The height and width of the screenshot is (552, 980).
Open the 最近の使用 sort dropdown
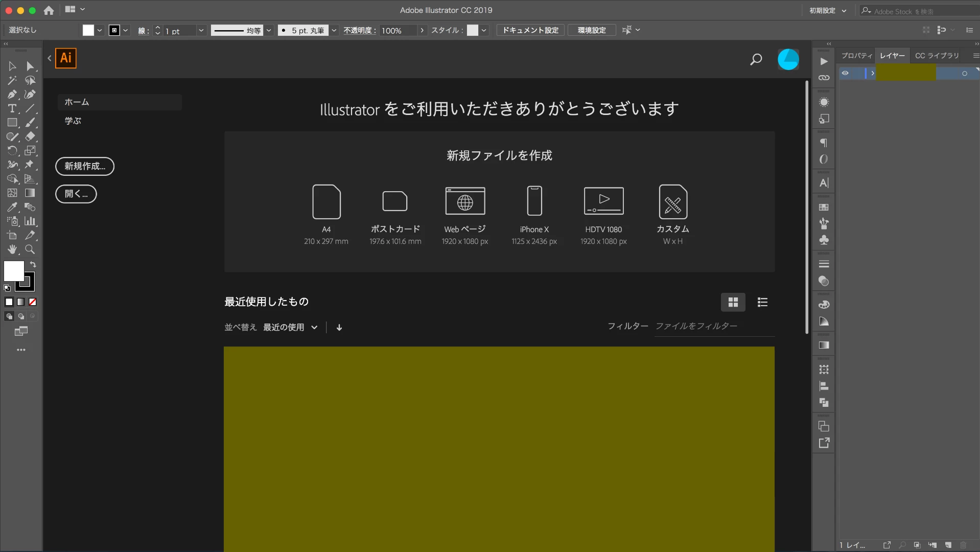point(290,327)
